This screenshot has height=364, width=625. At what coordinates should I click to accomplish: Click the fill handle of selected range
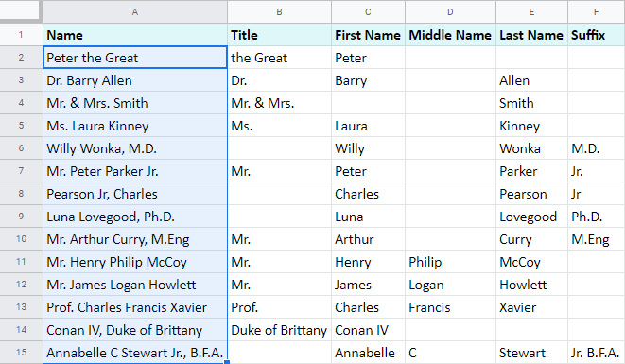pos(227,362)
